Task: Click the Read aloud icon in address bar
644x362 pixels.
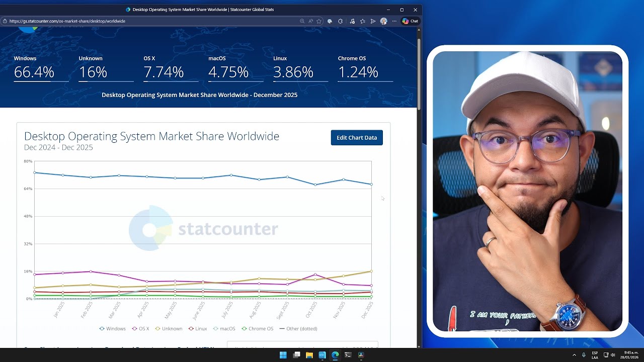Action: click(x=310, y=21)
